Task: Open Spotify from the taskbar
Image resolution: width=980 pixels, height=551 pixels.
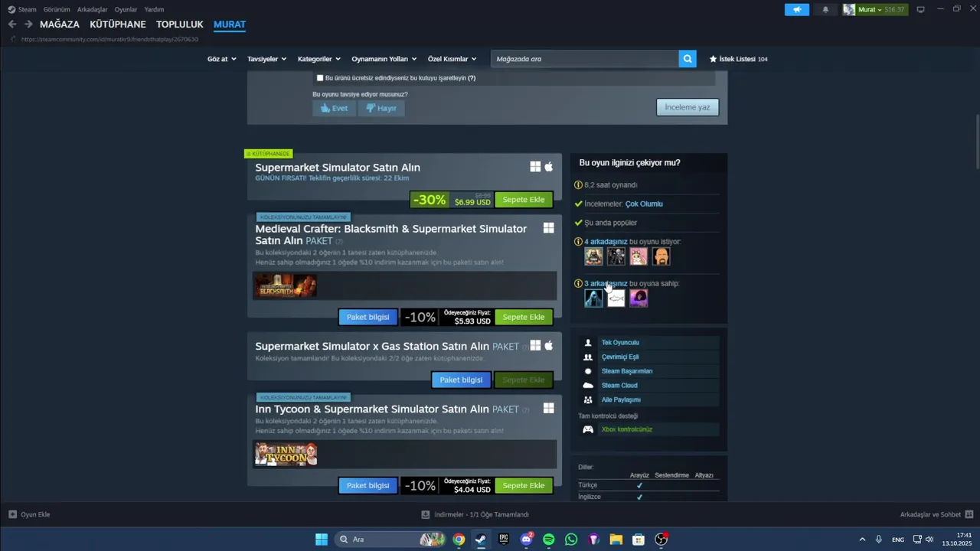Action: coord(548,540)
